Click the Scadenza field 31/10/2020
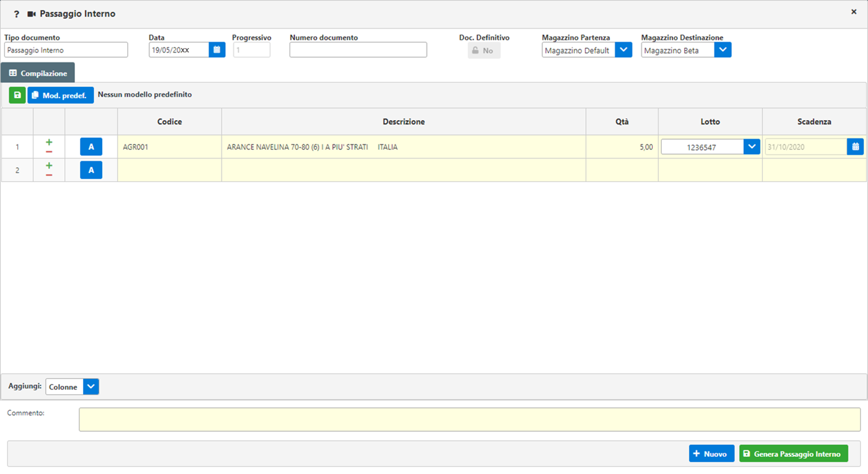 click(x=806, y=146)
